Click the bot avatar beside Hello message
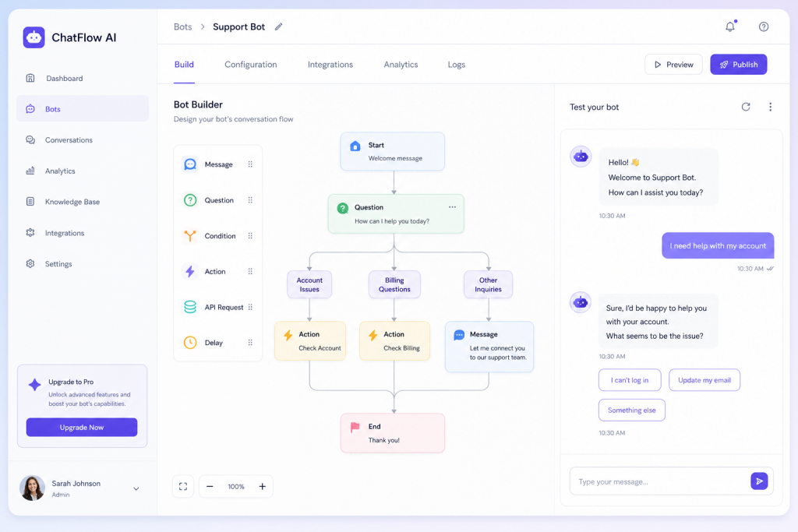 (581, 157)
